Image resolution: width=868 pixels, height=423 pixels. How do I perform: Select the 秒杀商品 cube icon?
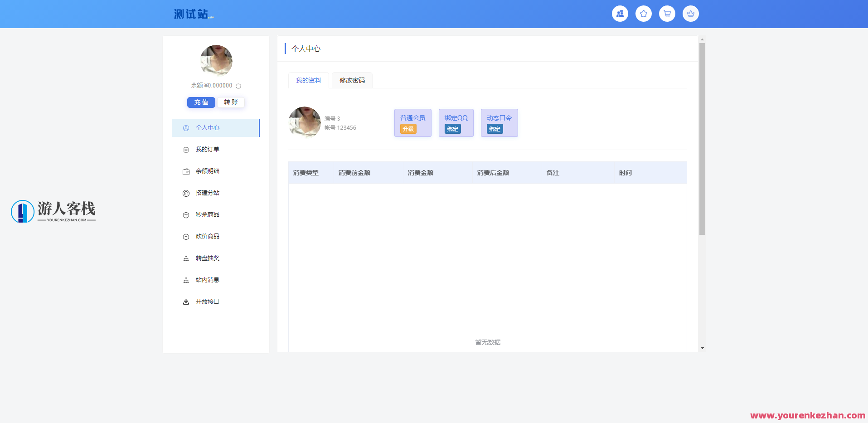click(x=186, y=214)
